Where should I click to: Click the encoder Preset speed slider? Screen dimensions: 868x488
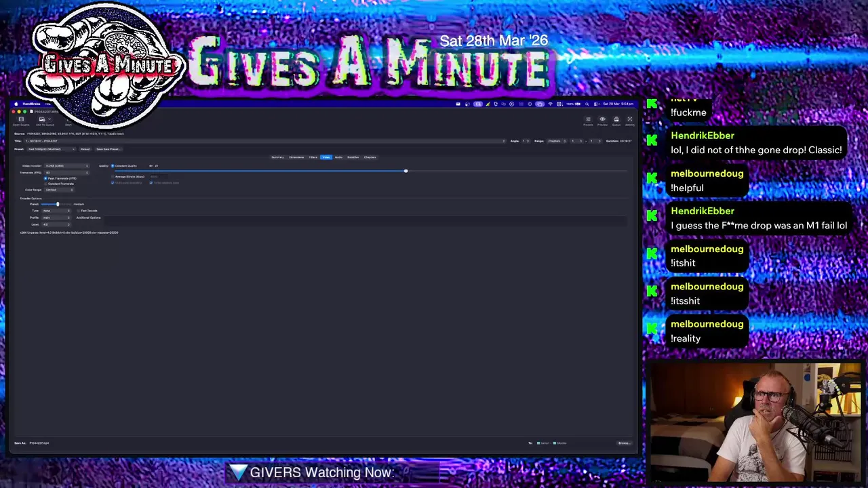pos(58,204)
